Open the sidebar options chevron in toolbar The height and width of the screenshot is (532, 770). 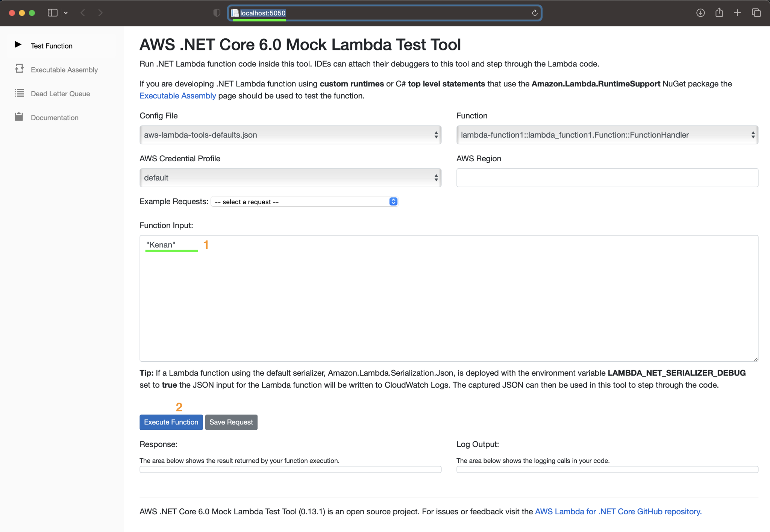[x=66, y=13]
